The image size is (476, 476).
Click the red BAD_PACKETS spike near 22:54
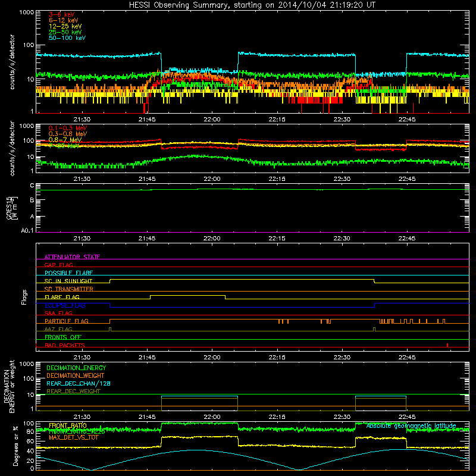pos(447,345)
